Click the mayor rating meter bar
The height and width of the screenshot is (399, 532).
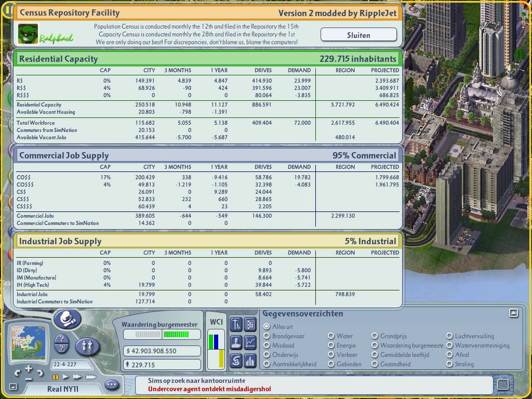coord(162,335)
